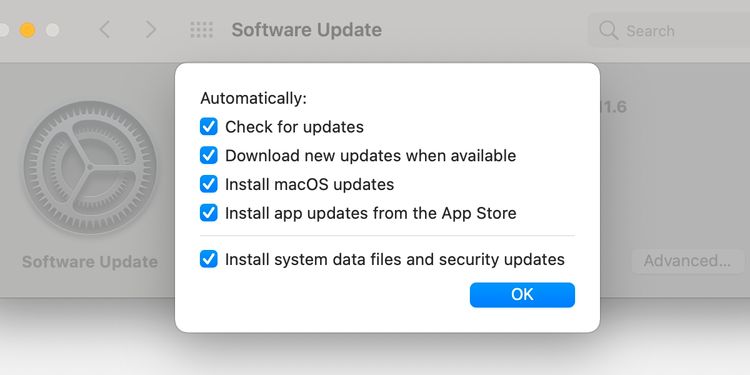Click the Install macOS updates label text
This screenshot has height=375, width=750.
click(x=309, y=184)
